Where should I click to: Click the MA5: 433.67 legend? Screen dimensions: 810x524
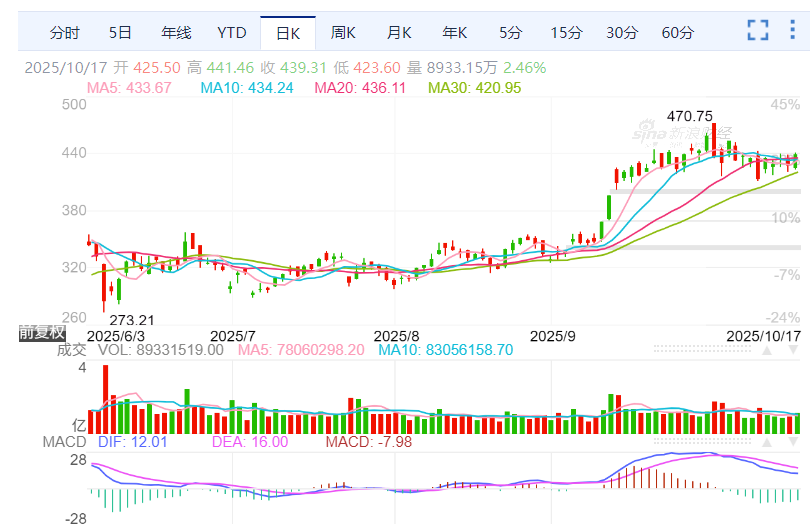coord(129,88)
